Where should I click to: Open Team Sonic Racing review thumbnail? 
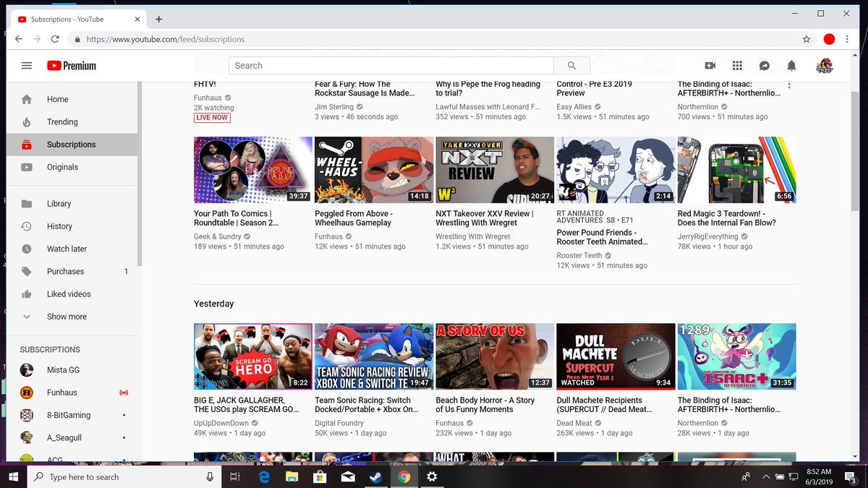(x=374, y=356)
